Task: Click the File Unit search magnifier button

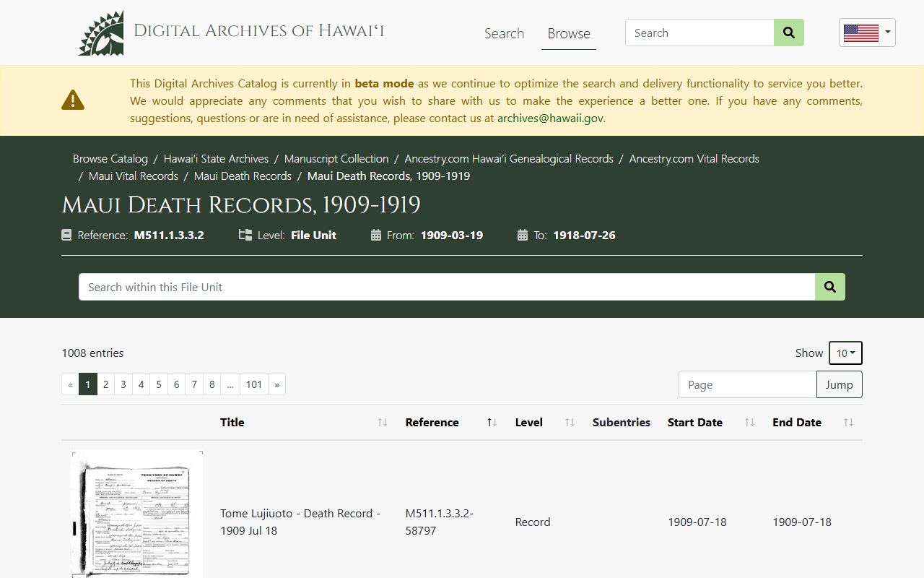Action: 830,287
